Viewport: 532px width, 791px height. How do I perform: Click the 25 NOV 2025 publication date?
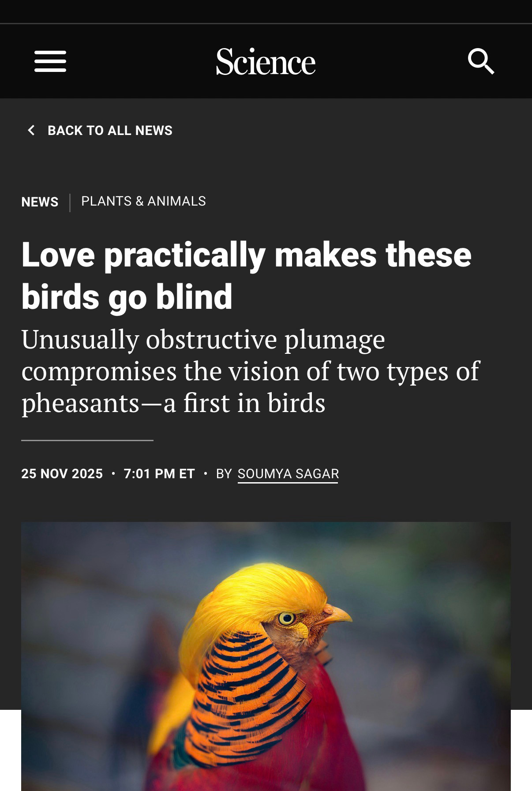pos(62,474)
